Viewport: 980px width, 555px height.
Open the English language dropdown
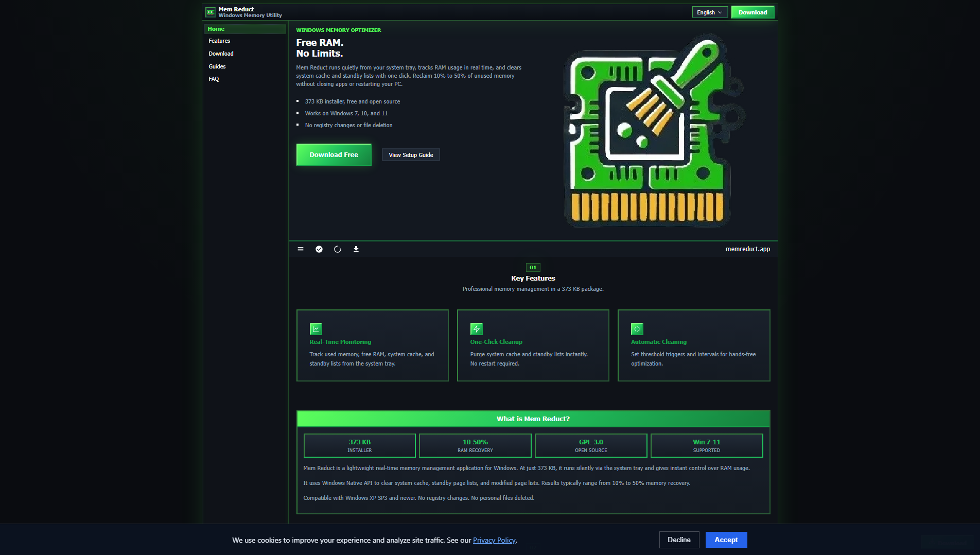710,12
